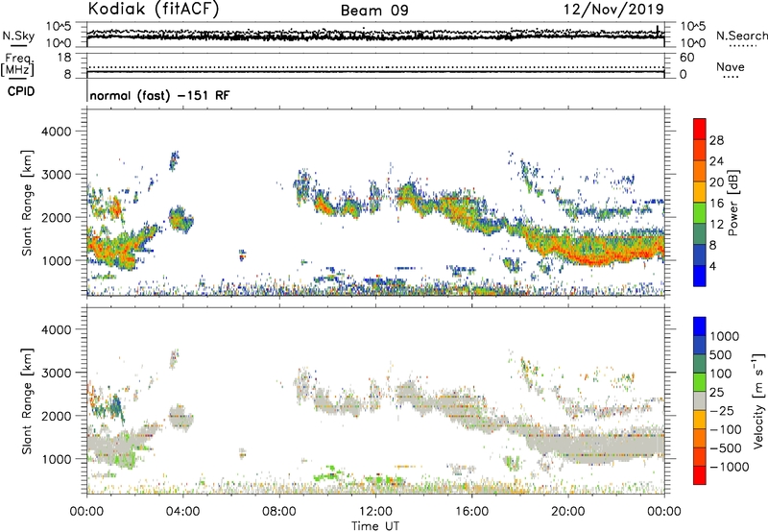Click the "2000" tick of the power panel
768x532 pixels.
56,217
